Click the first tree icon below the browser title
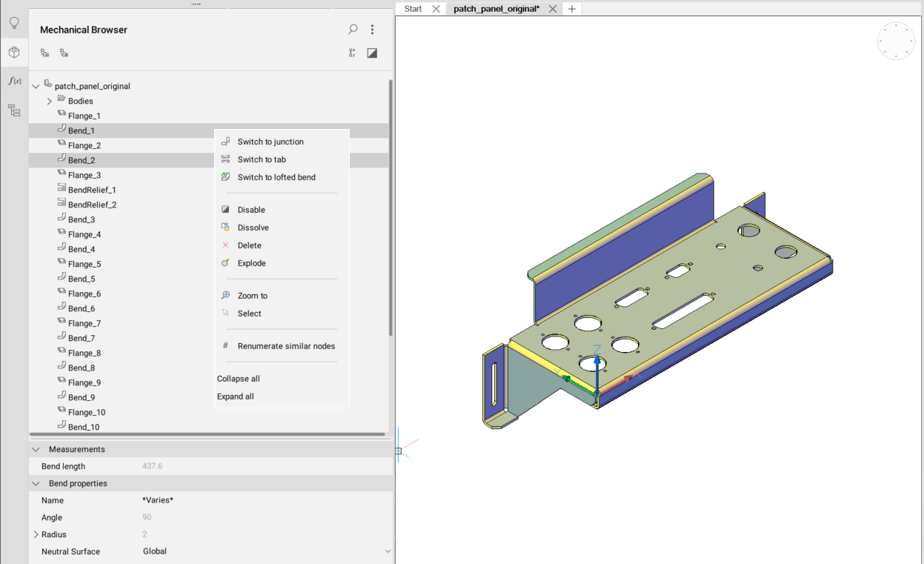 pos(45,53)
